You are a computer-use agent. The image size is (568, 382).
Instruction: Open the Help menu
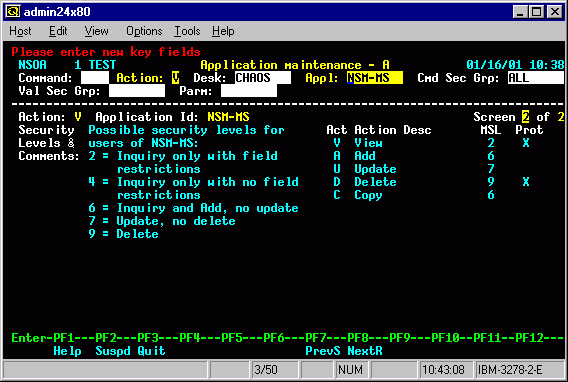coord(223,31)
